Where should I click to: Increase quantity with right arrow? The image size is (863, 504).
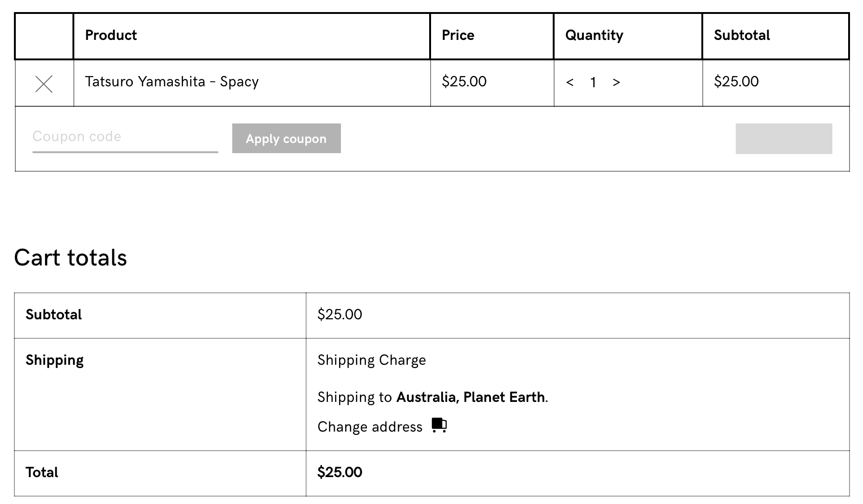(616, 83)
